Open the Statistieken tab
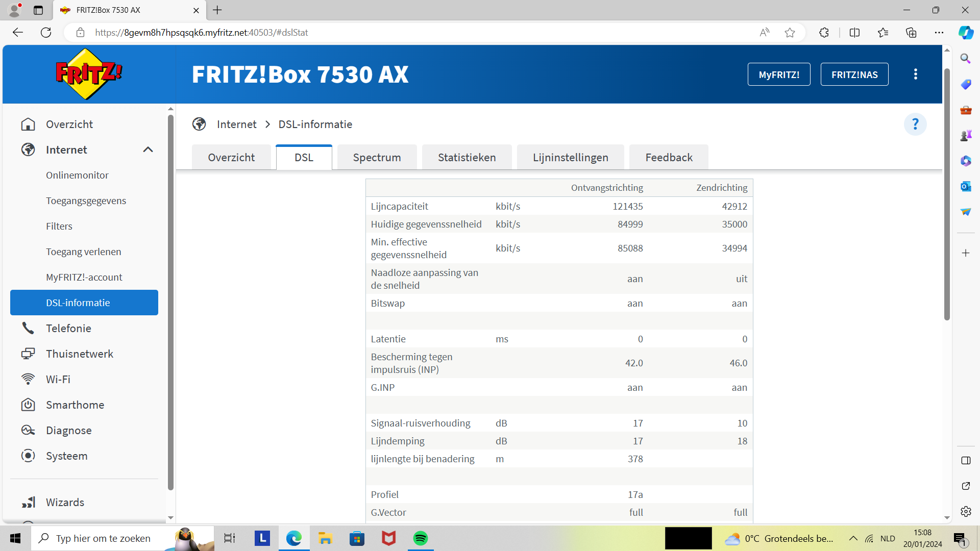This screenshot has height=551, width=980. click(x=467, y=157)
